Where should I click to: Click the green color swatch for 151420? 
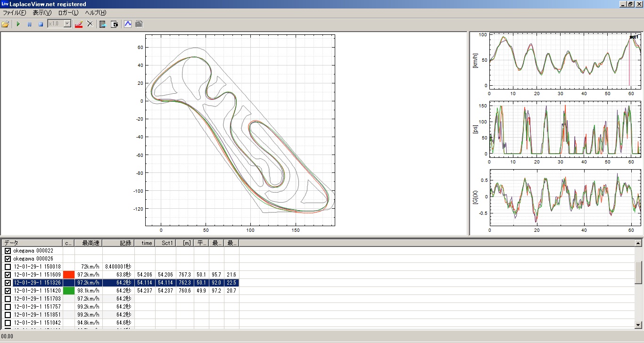69,291
